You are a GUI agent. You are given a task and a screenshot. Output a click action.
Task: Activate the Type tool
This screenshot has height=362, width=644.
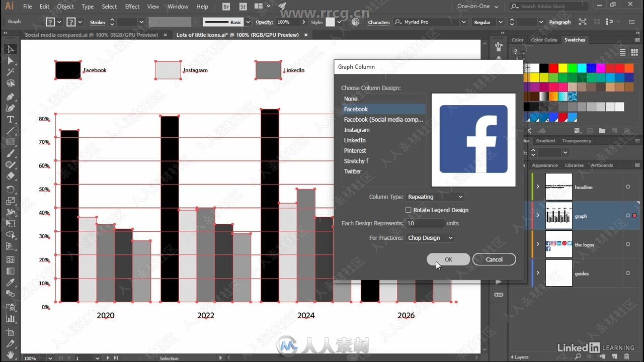10,120
